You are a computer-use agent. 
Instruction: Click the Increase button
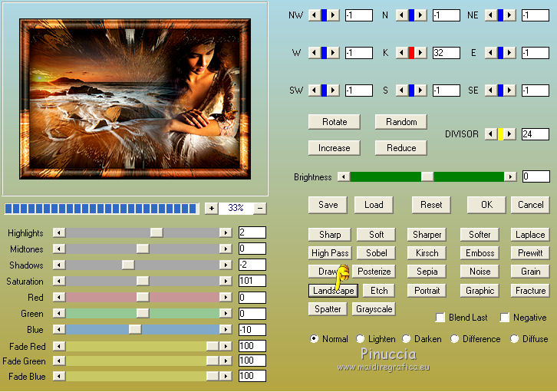(x=335, y=148)
